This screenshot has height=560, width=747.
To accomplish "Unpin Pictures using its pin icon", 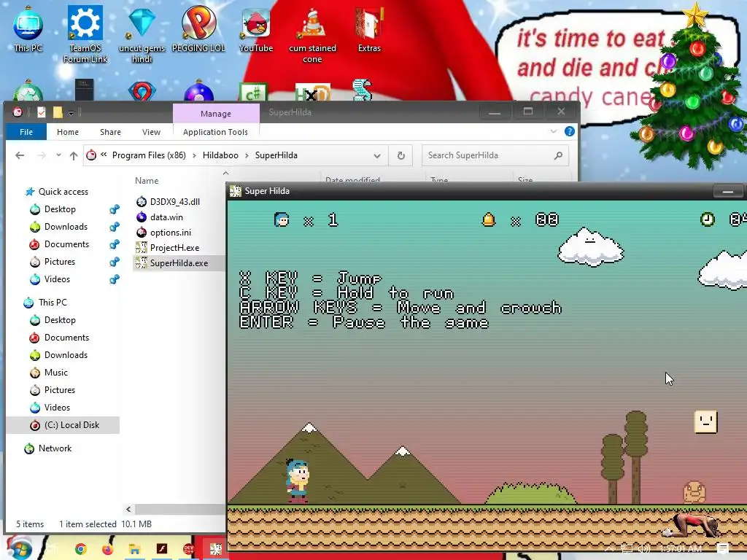I will pyautogui.click(x=115, y=262).
